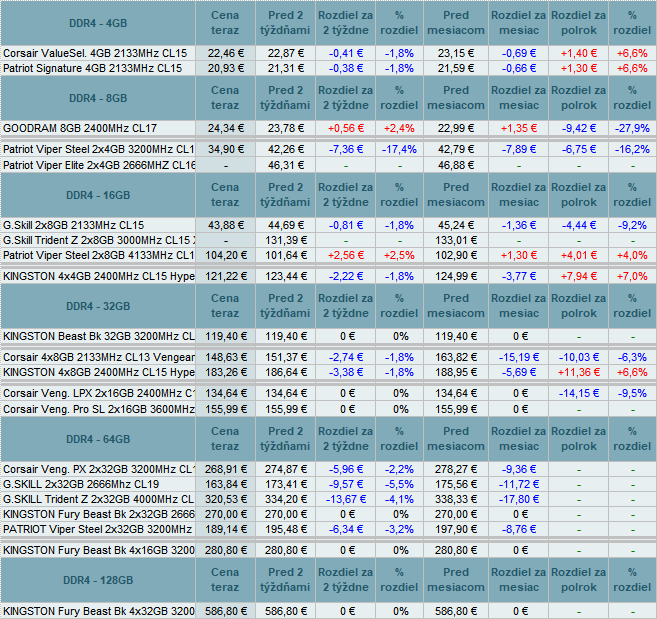Click the -9,42 € half-year difference cell
Screen dimensions: 657x619
click(x=579, y=128)
